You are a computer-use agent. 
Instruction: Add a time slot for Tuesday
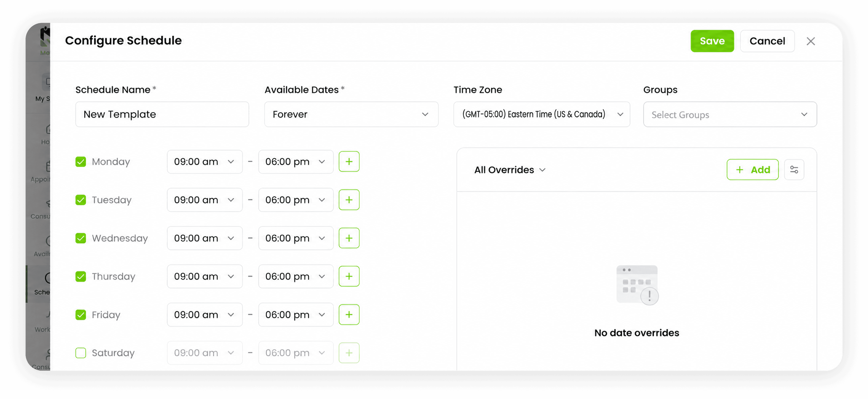tap(349, 200)
